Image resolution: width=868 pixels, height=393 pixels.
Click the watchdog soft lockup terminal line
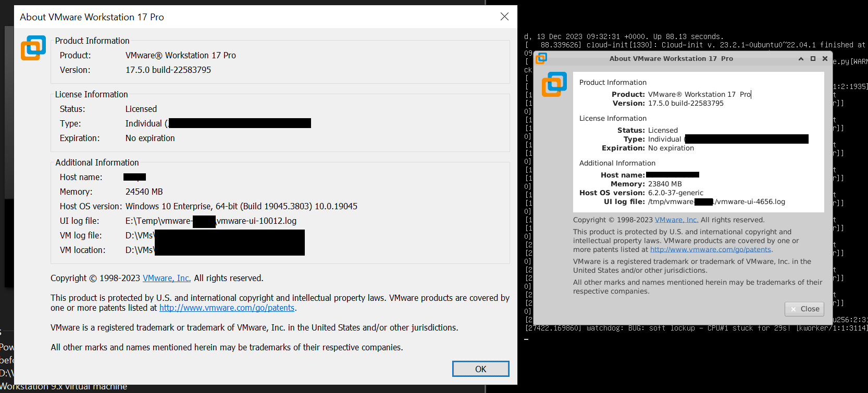pyautogui.click(x=696, y=328)
